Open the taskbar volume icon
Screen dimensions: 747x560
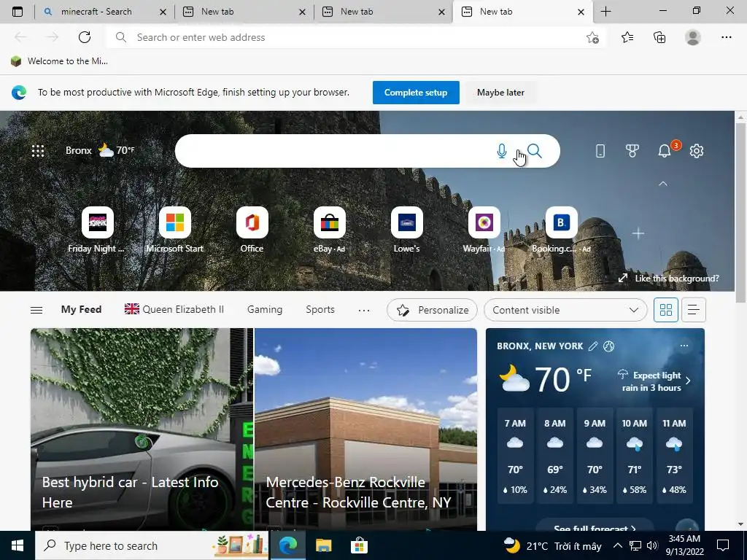pyautogui.click(x=653, y=545)
